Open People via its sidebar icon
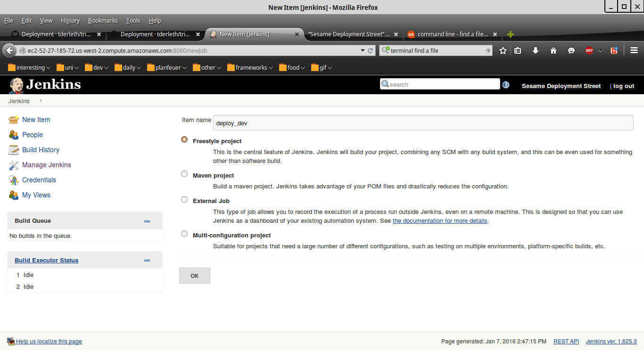The height and width of the screenshot is (350, 644). [14, 135]
